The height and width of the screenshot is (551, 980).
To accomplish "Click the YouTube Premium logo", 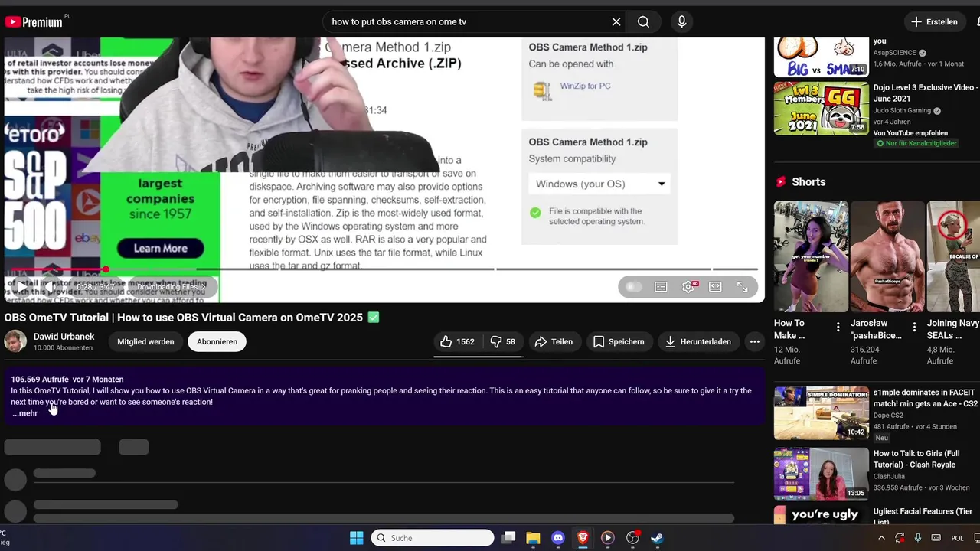I will click(34, 21).
